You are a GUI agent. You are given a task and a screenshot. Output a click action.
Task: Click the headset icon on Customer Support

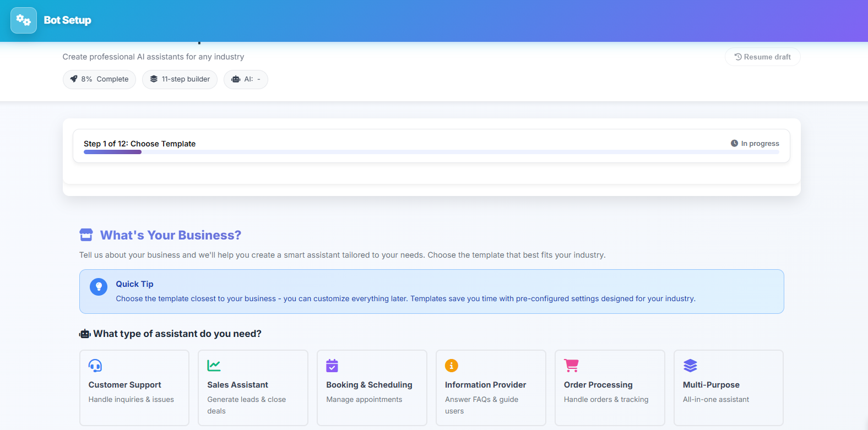(x=95, y=366)
